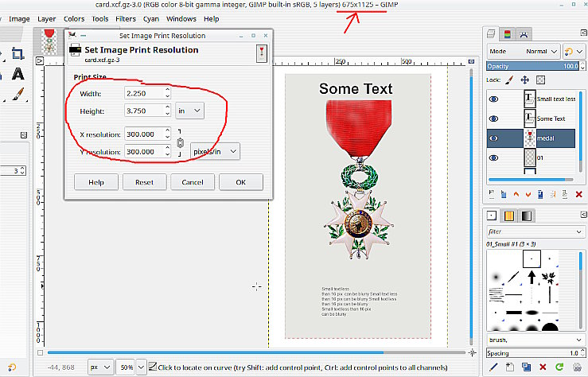This screenshot has width=588, height=377.
Task: Switch to the Channels tab
Action: 507,34
